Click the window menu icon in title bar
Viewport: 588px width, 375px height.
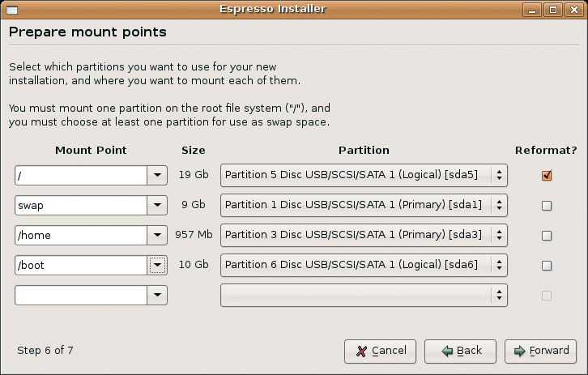12,11
